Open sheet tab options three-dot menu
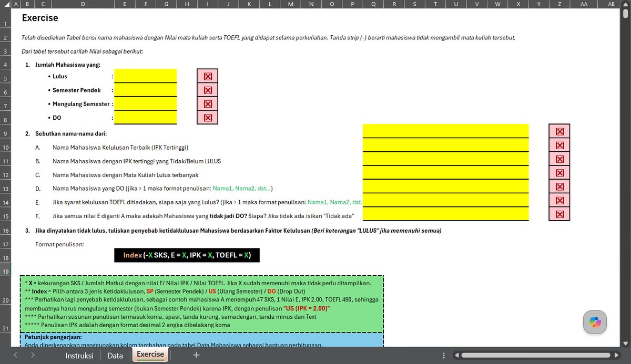 (x=444, y=356)
